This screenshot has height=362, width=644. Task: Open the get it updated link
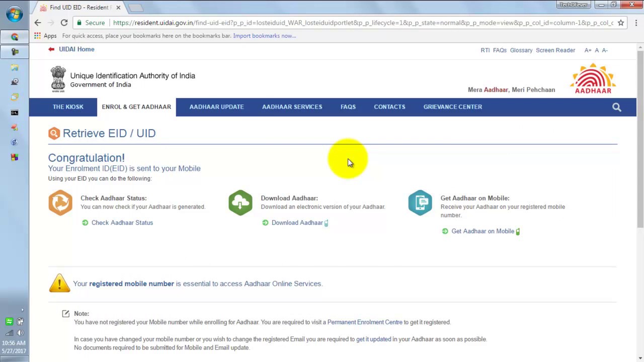(x=373, y=339)
